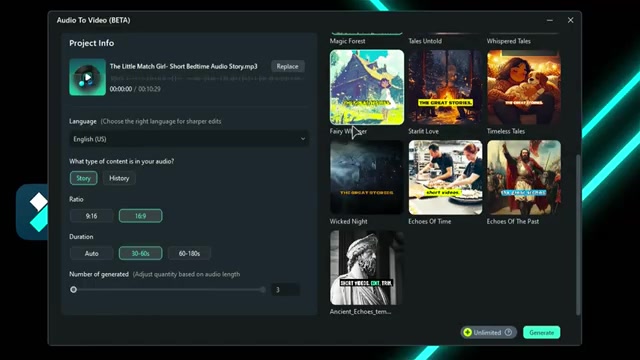Click the Generate button
Screen dimensions: 640x360
click(x=542, y=332)
